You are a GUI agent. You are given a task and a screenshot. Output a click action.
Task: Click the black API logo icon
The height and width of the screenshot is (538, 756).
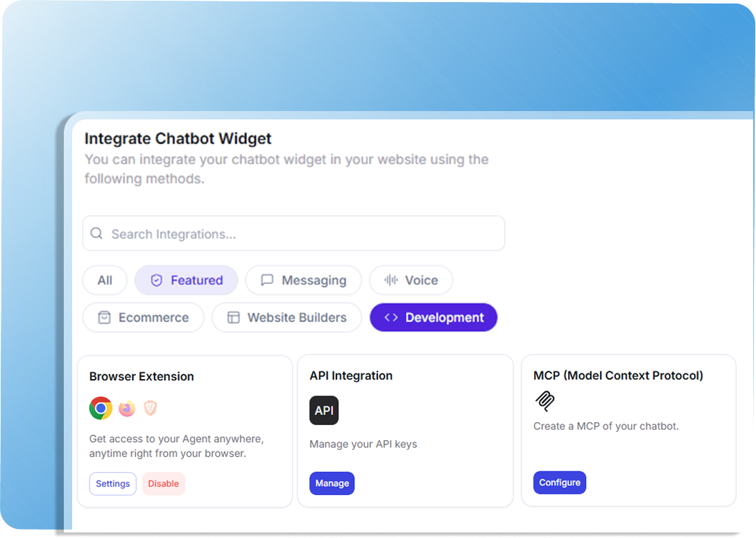[324, 410]
